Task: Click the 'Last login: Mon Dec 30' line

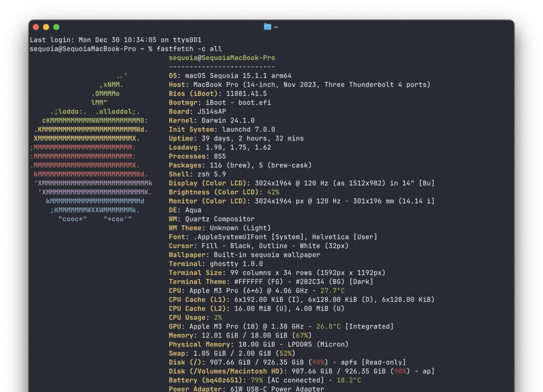Action: 116,40
